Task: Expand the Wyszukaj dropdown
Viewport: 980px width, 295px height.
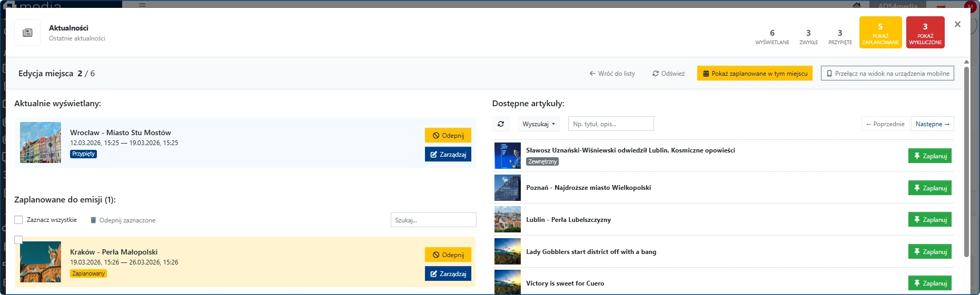Action: 538,124
